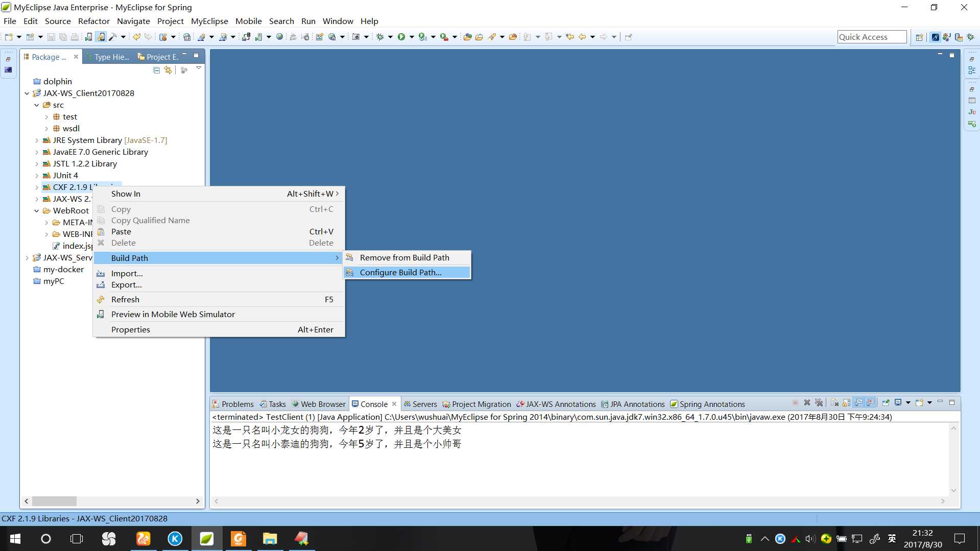This screenshot has width=980, height=551.
Task: Open the Back history dropdown arrow
Action: coord(592,37)
